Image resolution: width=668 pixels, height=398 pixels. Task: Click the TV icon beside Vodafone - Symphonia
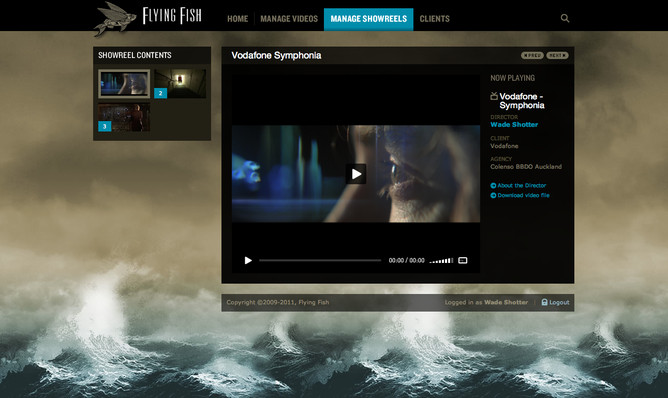coord(494,96)
